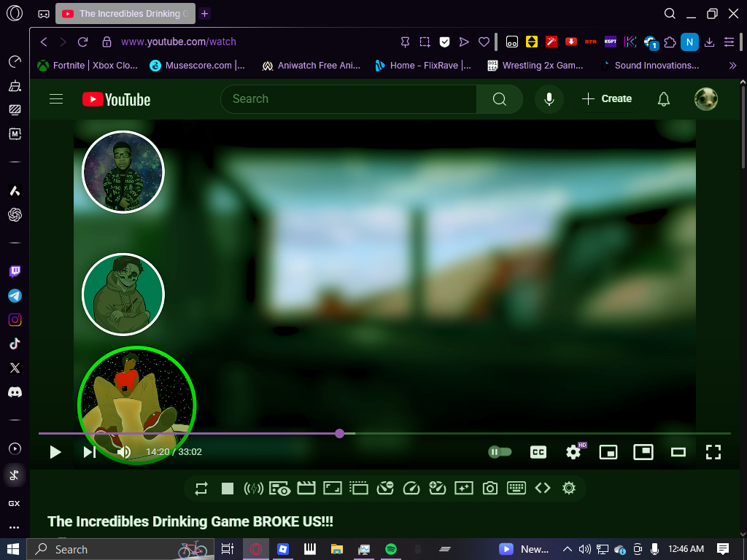Screen dimensions: 747x560
Task: Search with voice microphone button
Action: (549, 99)
